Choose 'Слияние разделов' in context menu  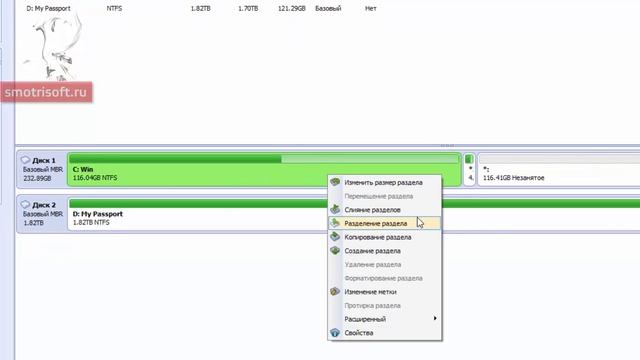(384, 210)
